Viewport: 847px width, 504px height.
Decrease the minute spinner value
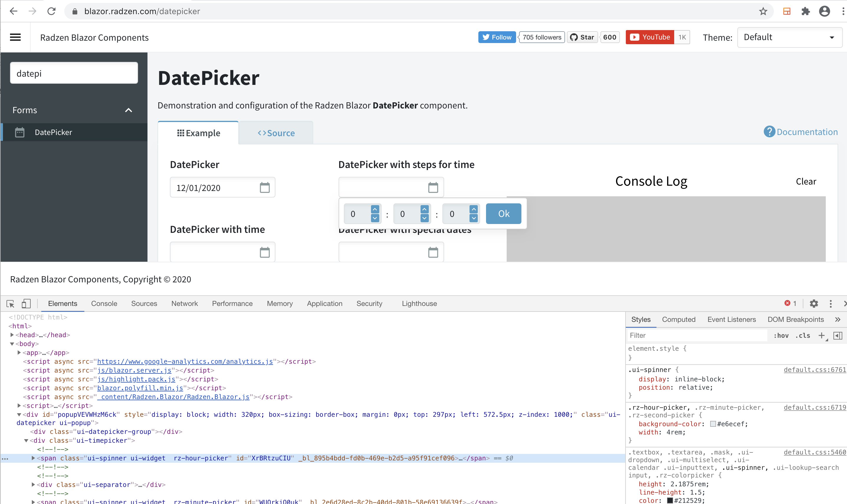tap(424, 218)
